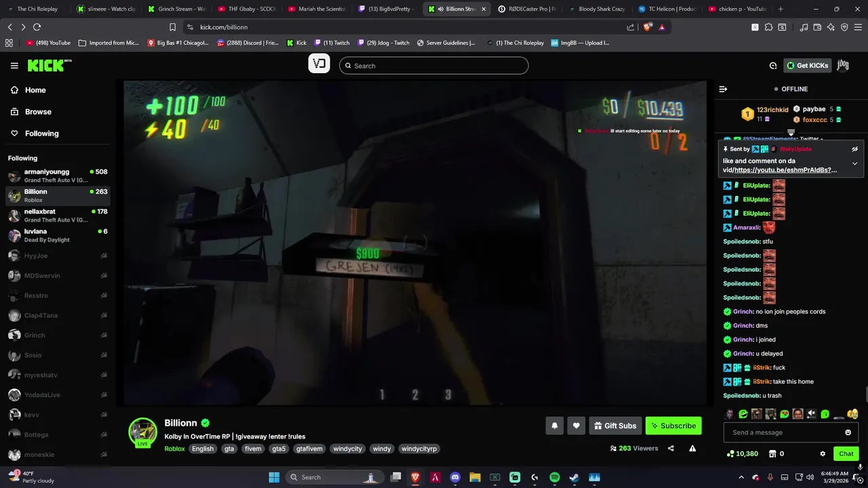Open the (498) YouTube bookmark

[x=48, y=43]
